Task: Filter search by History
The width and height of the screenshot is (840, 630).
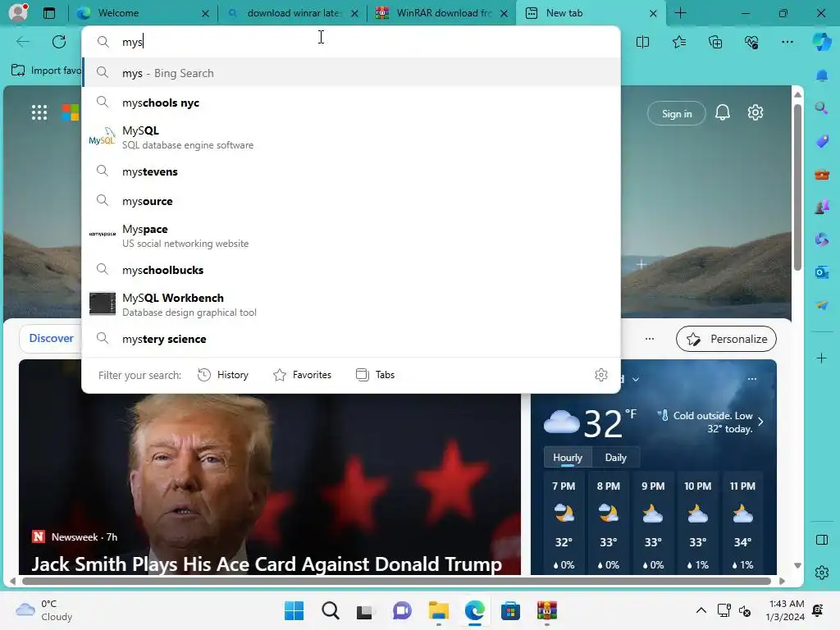Action: pyautogui.click(x=223, y=375)
